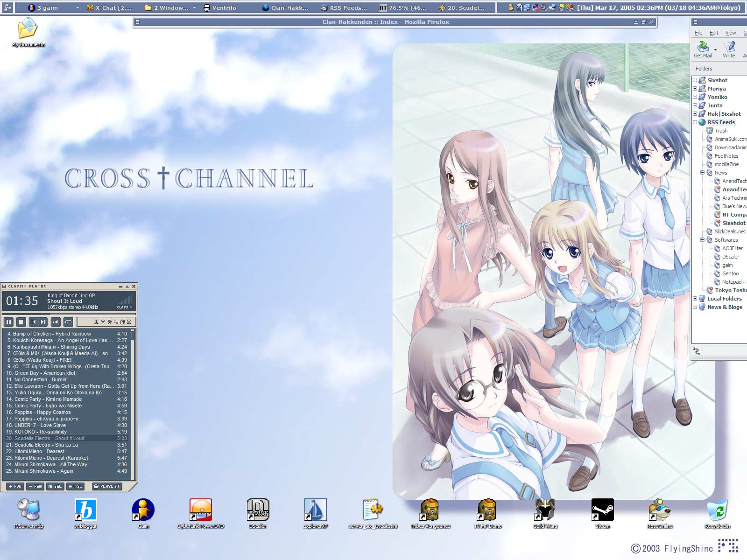Screen dimensions: 747x560
Task: Select mozillaZine feed folder
Action: 723,164
